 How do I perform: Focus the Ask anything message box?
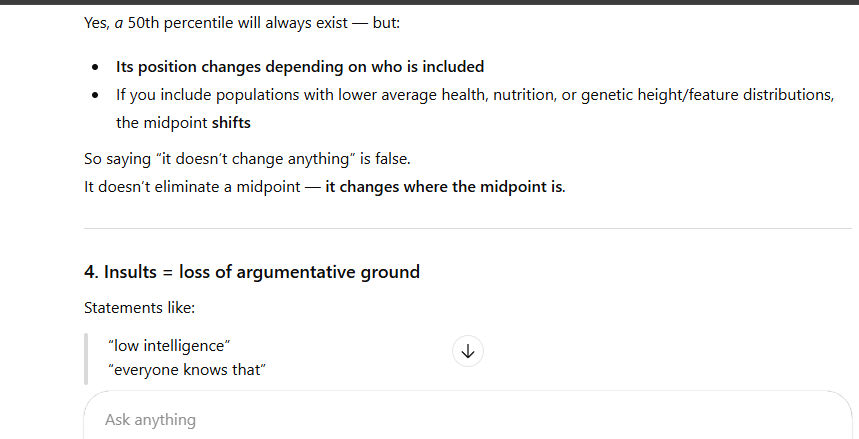[468, 419]
